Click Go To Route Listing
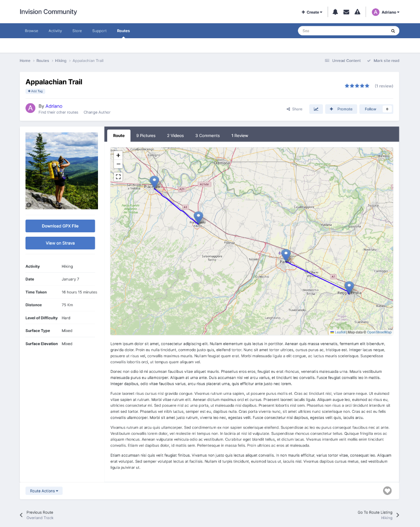This screenshot has height=527, width=420. click(x=378, y=515)
